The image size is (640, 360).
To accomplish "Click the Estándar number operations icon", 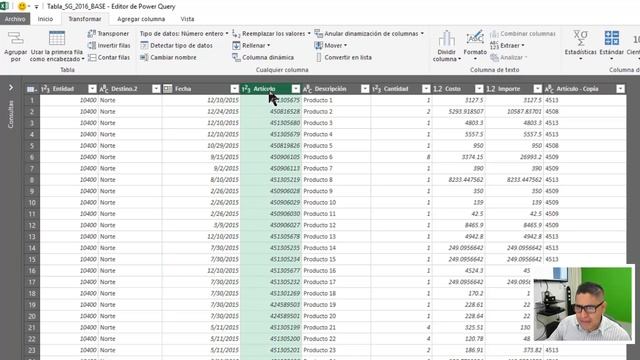I will [x=611, y=38].
